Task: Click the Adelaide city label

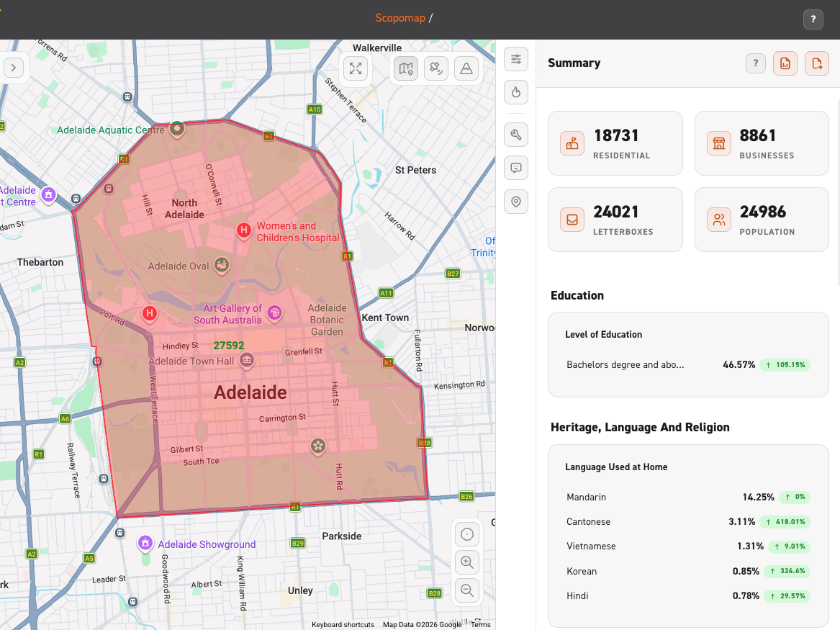Action: (x=250, y=392)
